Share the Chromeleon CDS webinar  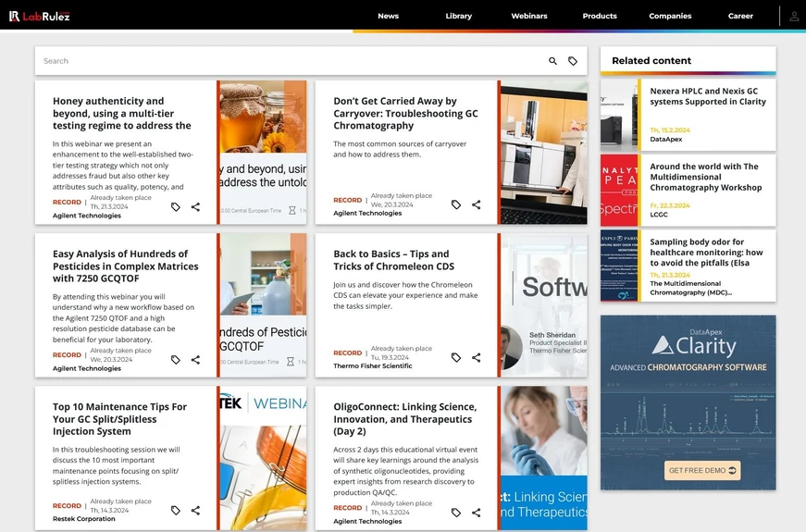476,357
